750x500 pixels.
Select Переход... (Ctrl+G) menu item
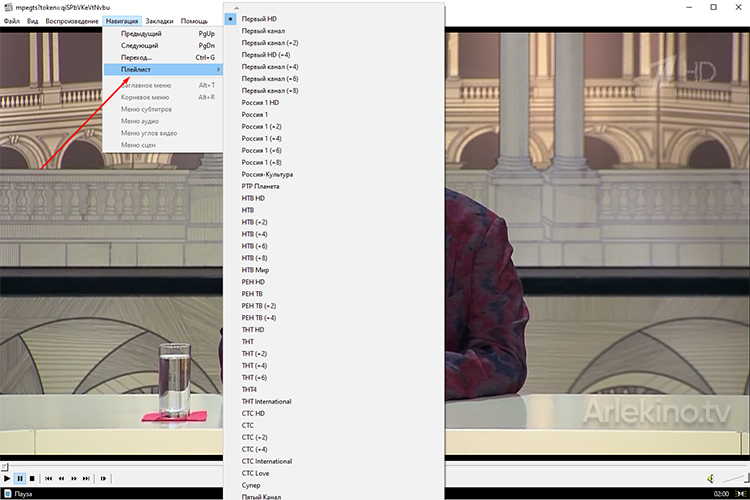pyautogui.click(x=163, y=57)
